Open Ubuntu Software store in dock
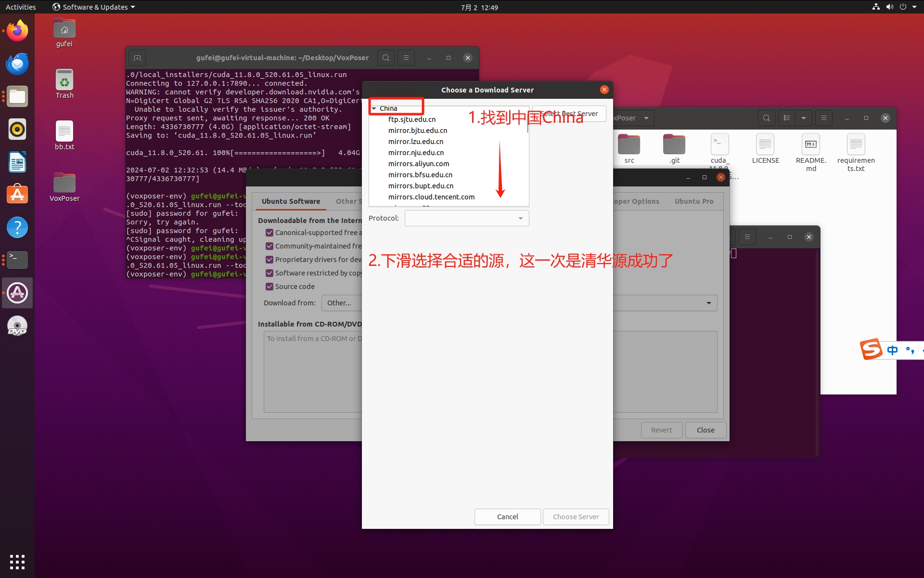 click(17, 195)
